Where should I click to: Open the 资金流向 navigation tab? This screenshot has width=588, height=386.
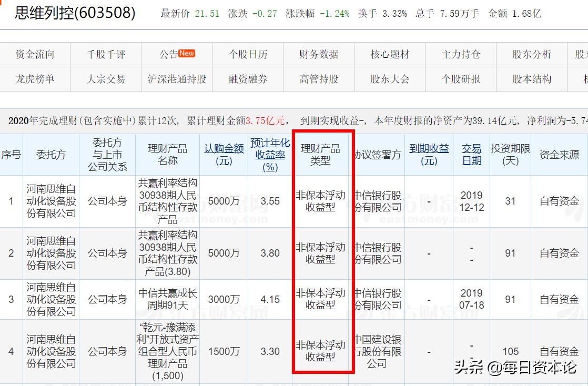[x=34, y=54]
